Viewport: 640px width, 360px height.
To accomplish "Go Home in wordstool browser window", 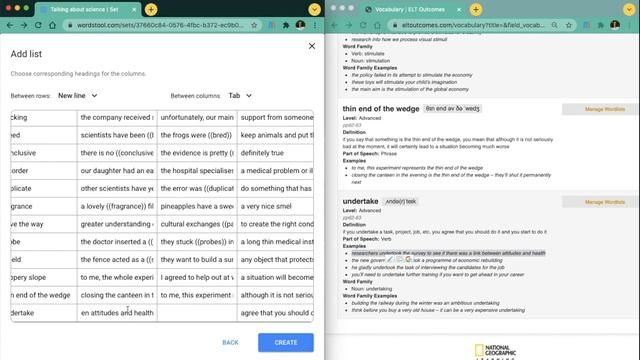I will point(52,25).
